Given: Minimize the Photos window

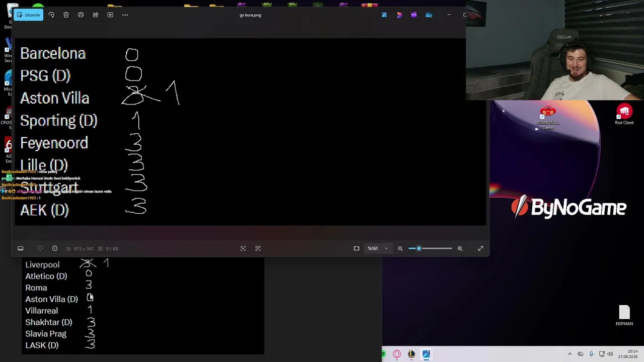Looking at the screenshot, I should (449, 15).
